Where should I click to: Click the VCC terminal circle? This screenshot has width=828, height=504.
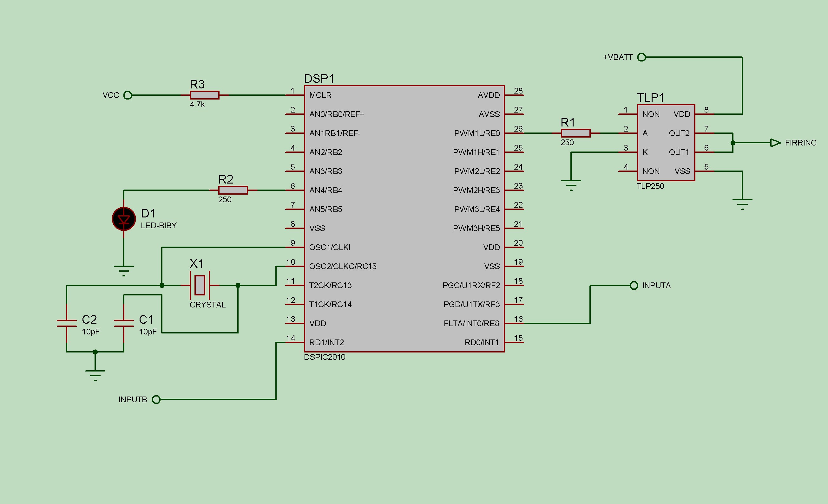128,95
